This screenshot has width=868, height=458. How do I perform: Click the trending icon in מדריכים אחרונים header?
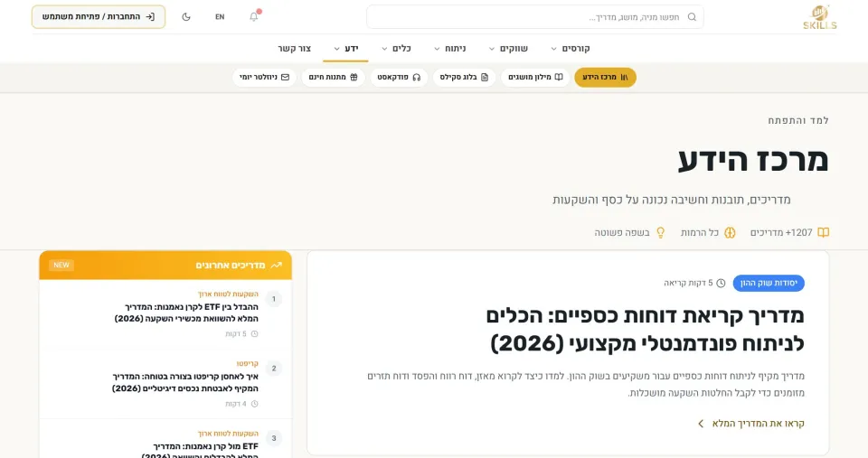[x=276, y=266]
